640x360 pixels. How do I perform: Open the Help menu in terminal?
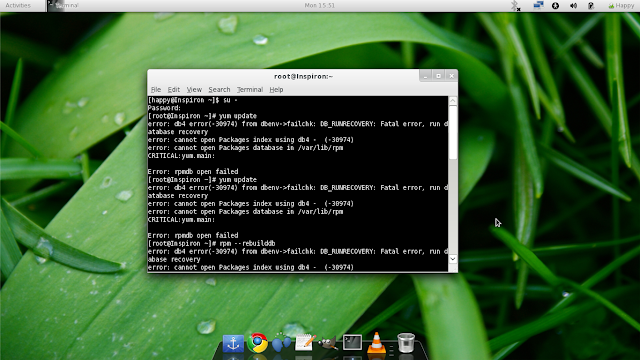coord(276,89)
